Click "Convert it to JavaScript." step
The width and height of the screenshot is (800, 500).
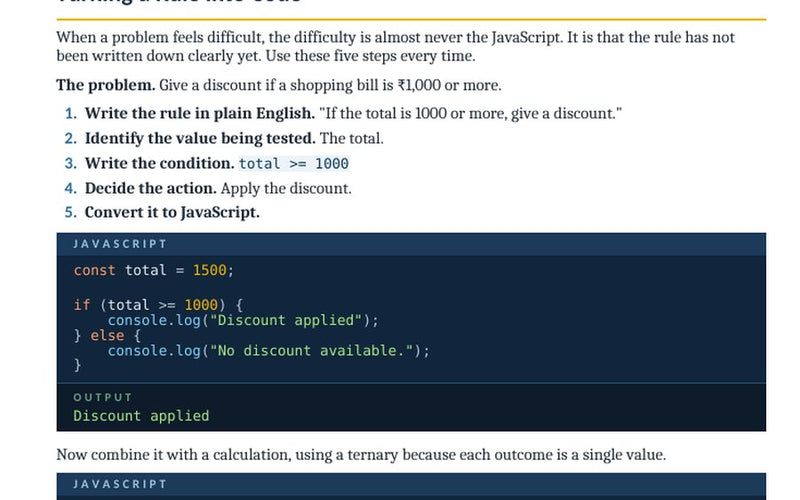pyautogui.click(x=172, y=212)
